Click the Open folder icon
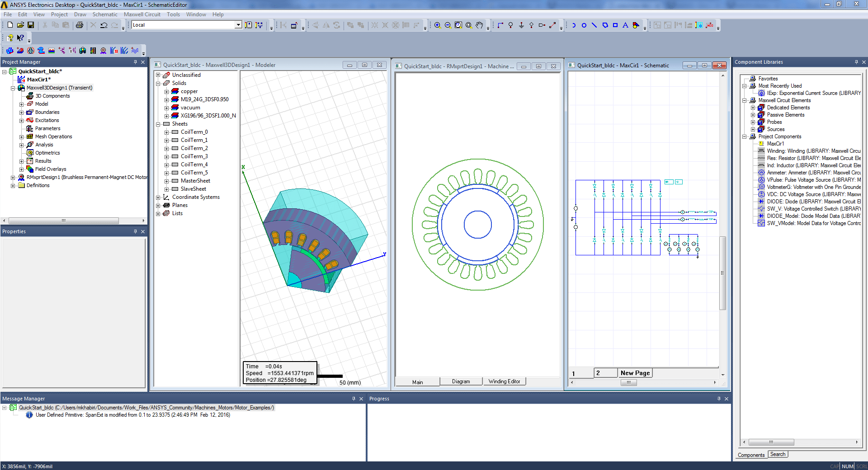 coord(20,25)
